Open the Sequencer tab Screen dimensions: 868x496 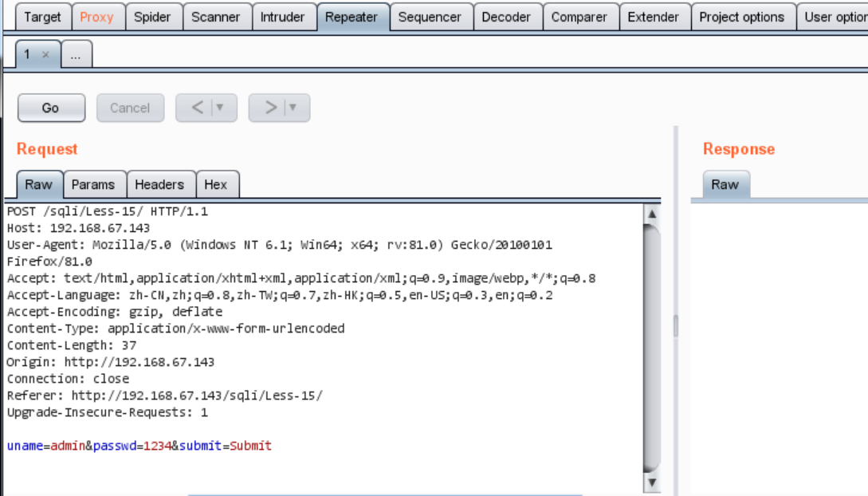430,18
